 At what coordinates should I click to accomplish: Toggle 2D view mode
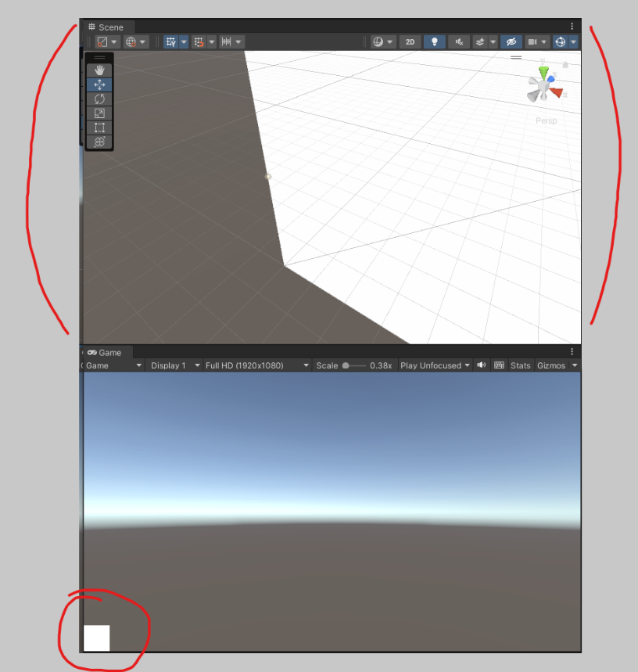tap(410, 41)
